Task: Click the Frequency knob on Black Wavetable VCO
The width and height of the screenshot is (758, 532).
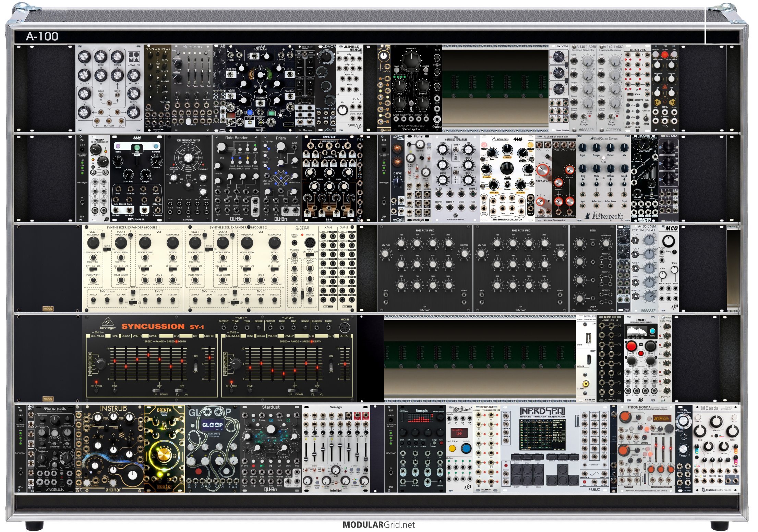Action: 411,61
